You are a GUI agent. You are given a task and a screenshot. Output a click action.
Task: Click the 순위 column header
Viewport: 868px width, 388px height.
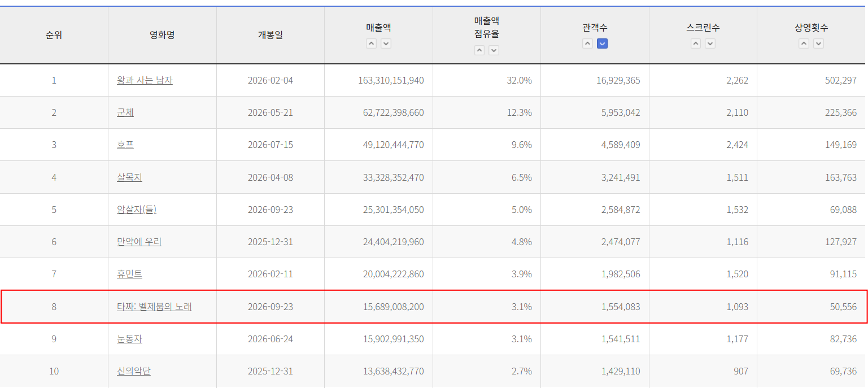click(x=54, y=35)
